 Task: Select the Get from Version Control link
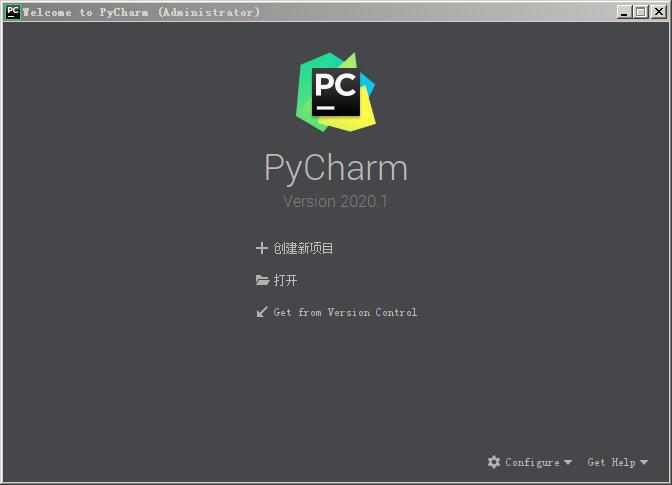(345, 312)
